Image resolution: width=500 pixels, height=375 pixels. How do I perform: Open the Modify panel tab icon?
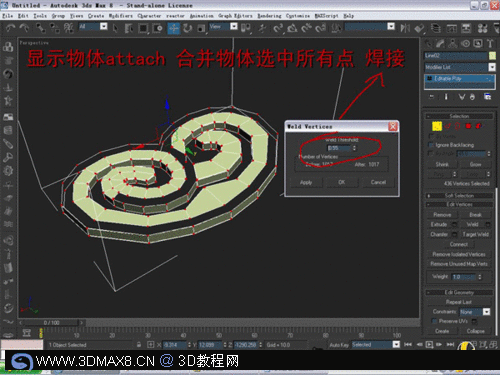pyautogui.click(x=440, y=43)
